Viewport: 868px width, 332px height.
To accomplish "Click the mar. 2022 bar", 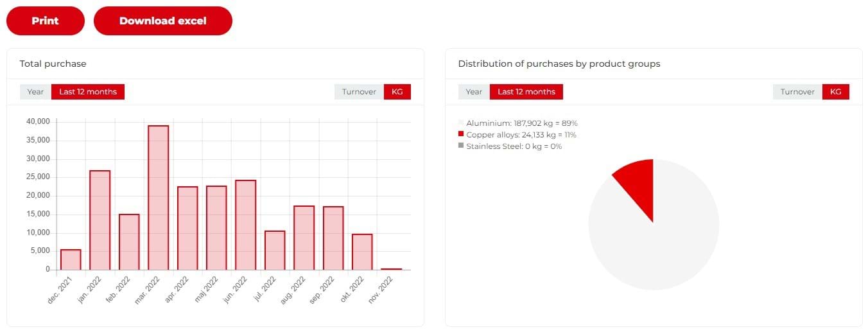I will click(158, 198).
